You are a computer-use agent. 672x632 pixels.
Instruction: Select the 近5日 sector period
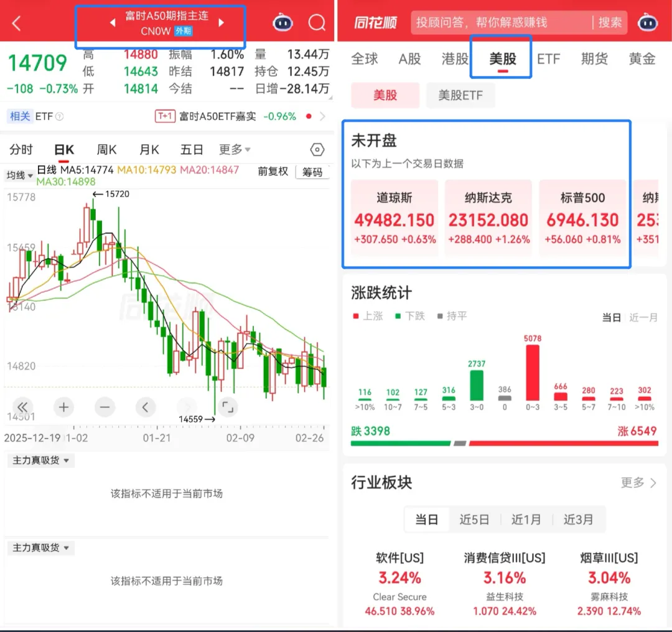(474, 520)
